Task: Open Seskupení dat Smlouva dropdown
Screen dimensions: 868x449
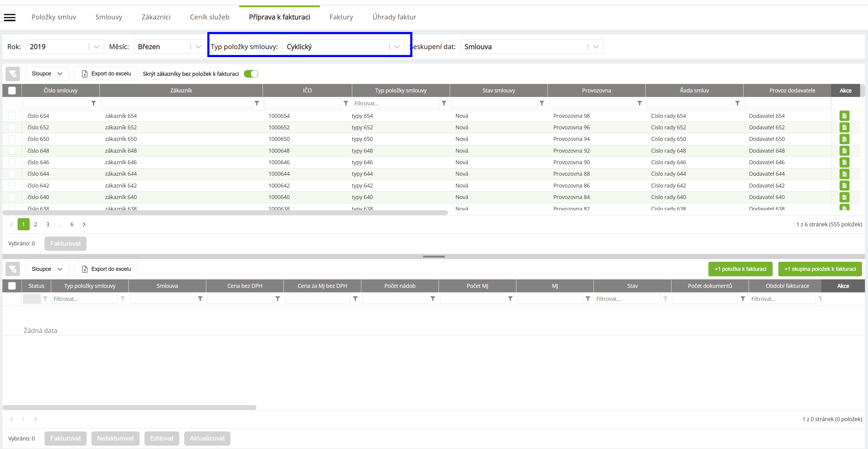Action: pyautogui.click(x=532, y=47)
